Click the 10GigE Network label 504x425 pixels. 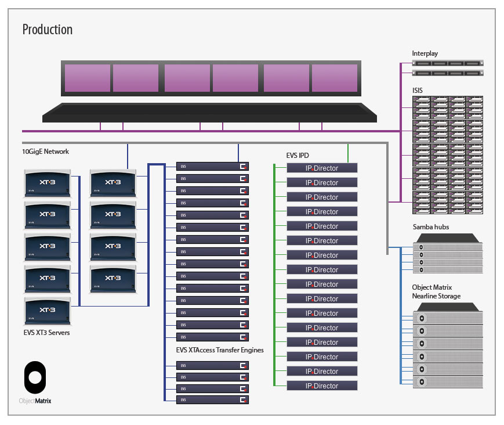coord(45,152)
